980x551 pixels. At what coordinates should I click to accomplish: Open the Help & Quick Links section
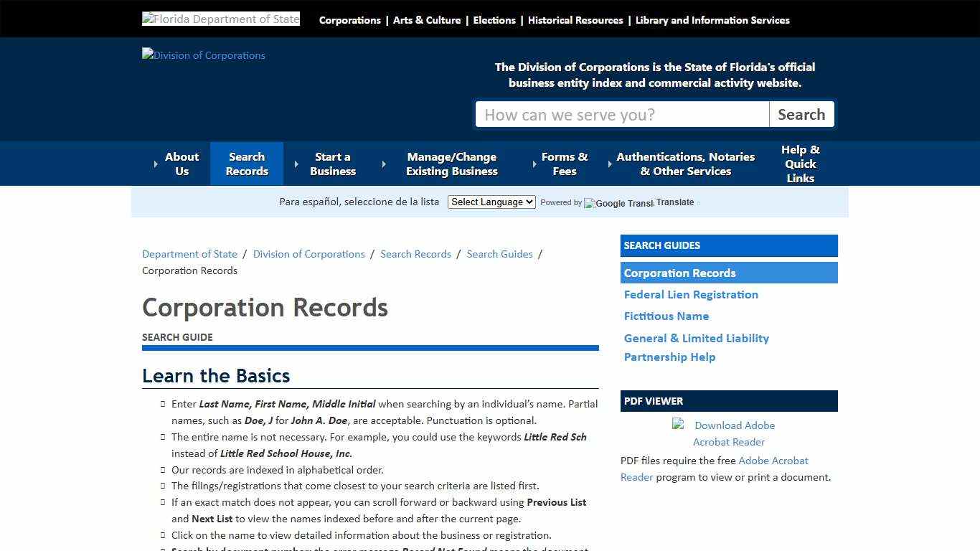click(800, 164)
